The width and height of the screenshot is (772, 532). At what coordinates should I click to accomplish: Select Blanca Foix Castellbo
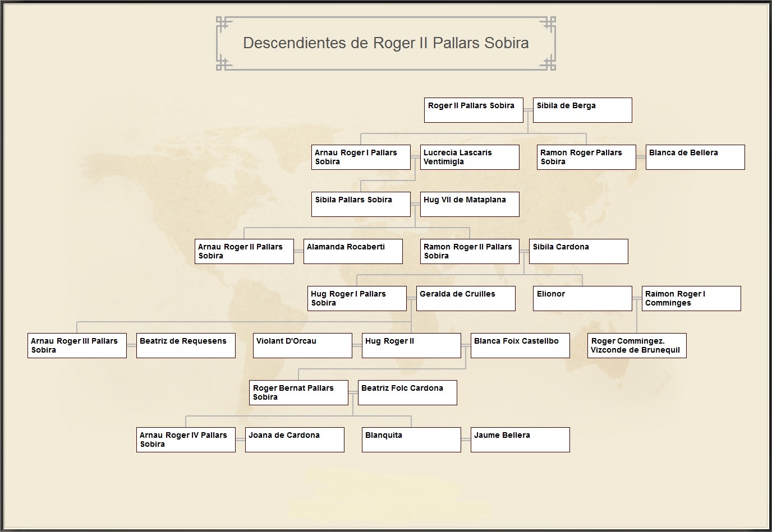pyautogui.click(x=520, y=345)
